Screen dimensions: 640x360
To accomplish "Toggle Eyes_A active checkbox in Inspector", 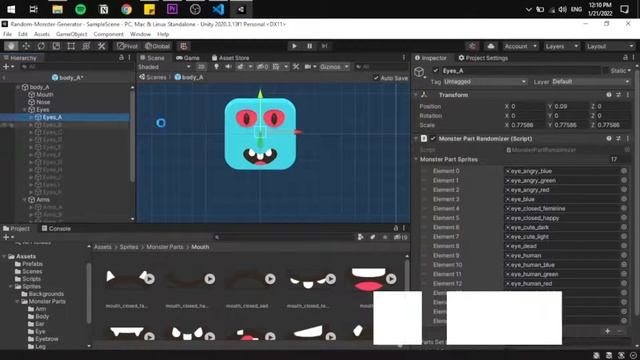I will [436, 71].
